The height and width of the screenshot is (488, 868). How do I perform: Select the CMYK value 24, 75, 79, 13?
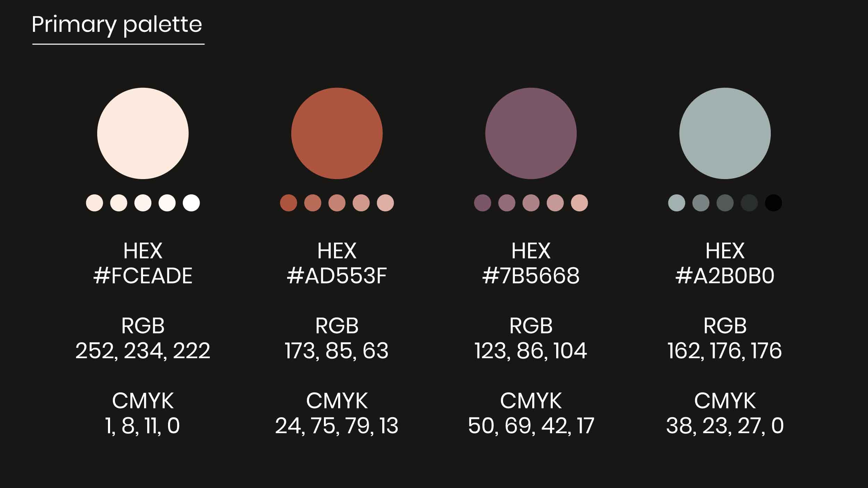coord(337,426)
